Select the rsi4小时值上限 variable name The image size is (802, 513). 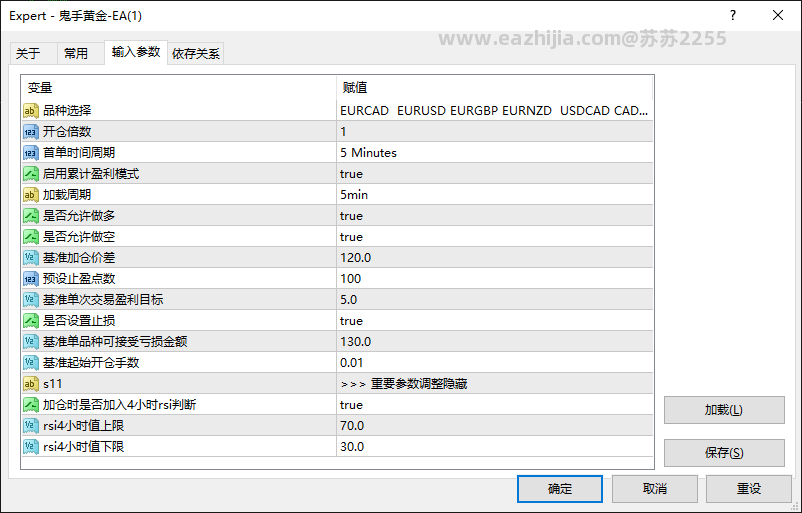pyautogui.click(x=84, y=426)
